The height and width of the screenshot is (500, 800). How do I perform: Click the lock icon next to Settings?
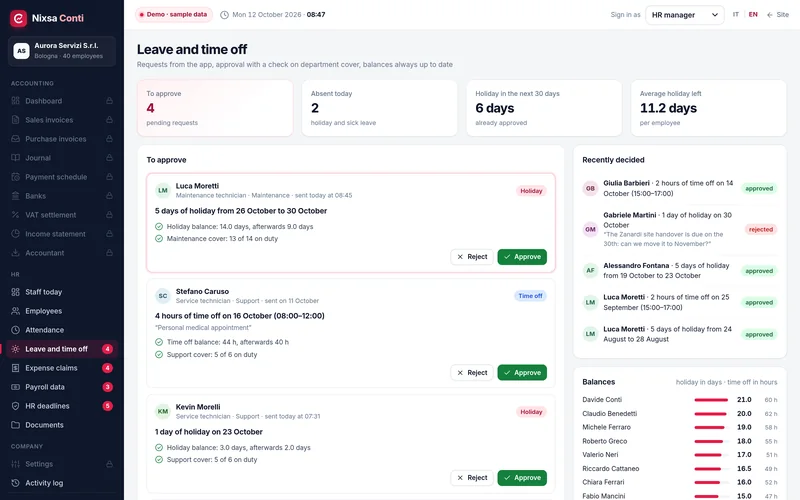(x=109, y=464)
